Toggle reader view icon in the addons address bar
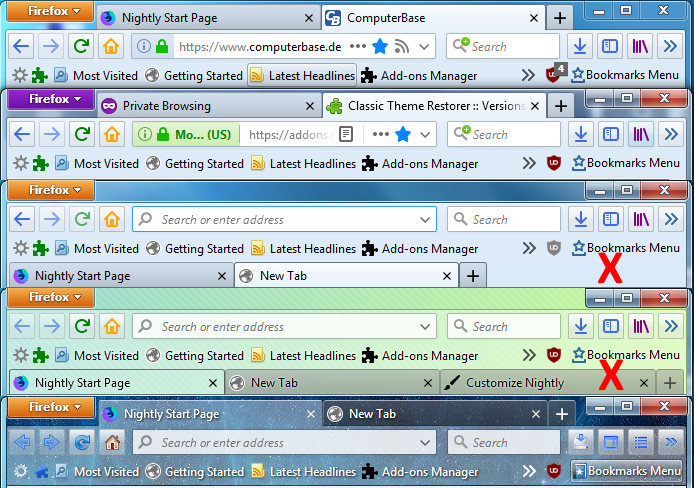694x488 pixels. pyautogui.click(x=346, y=134)
